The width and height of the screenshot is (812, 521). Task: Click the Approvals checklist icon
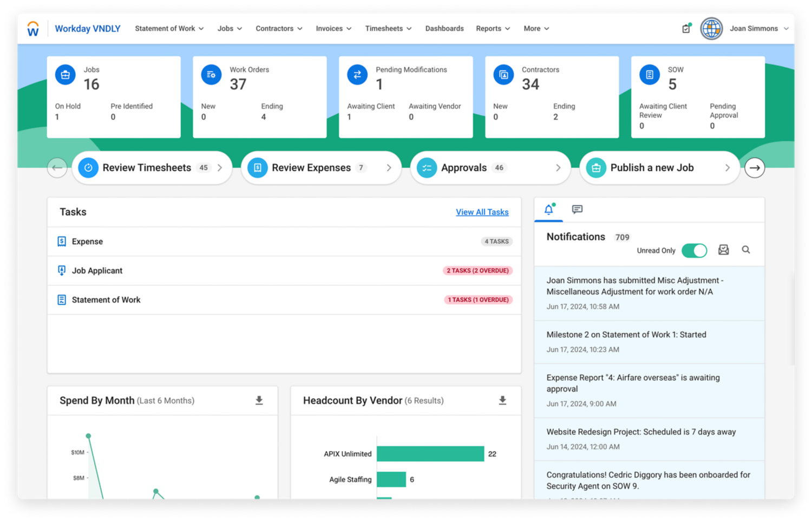[427, 168]
